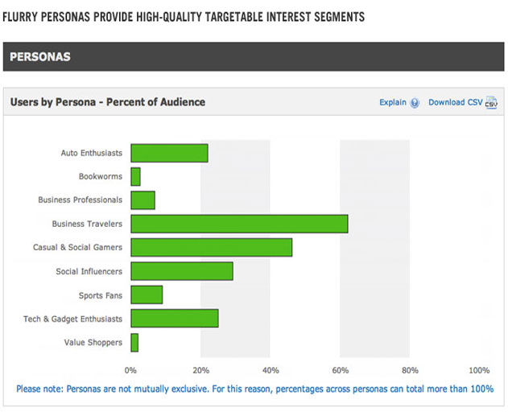This screenshot has height=420, width=508.
Task: Click the Personas not mutually exclusive note
Action: [254, 389]
